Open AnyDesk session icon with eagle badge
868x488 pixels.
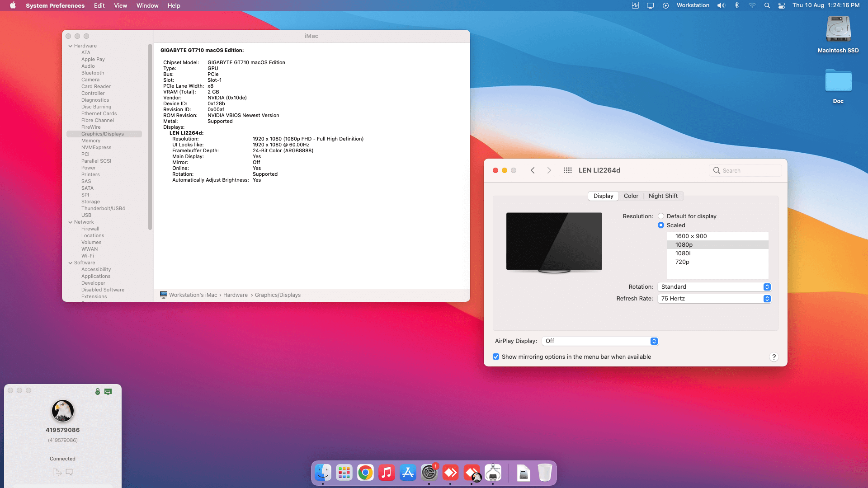coord(472,473)
